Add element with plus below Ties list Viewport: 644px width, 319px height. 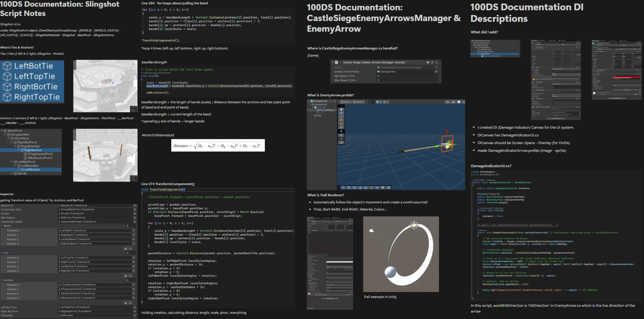pos(125,276)
